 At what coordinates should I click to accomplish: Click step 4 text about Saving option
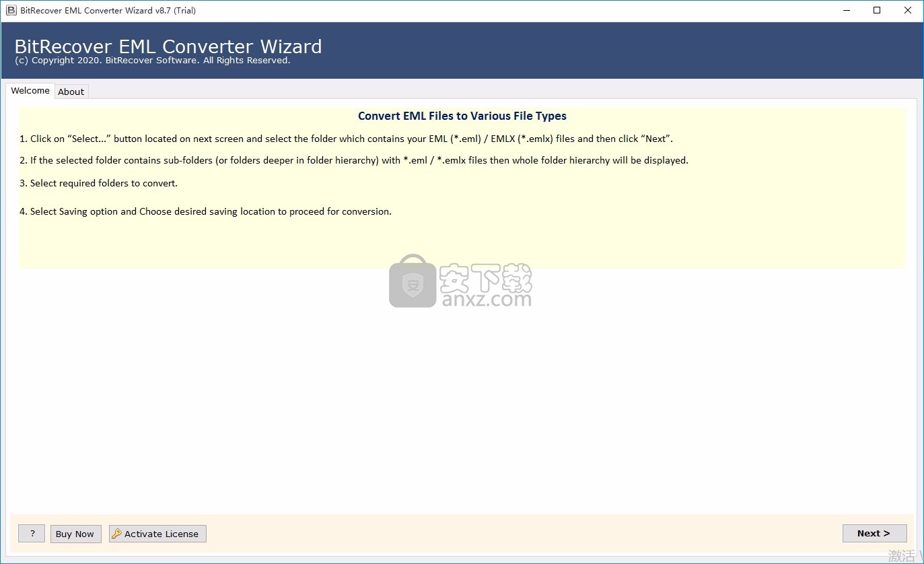[205, 211]
